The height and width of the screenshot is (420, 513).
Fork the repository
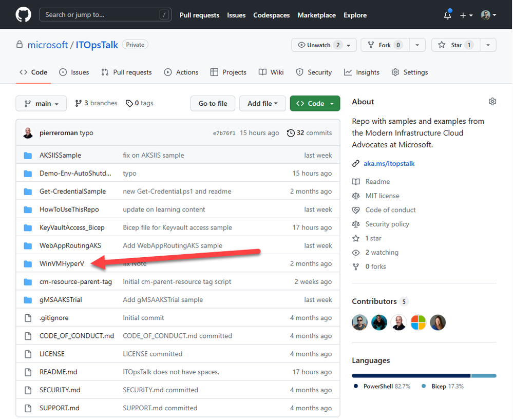coord(385,45)
